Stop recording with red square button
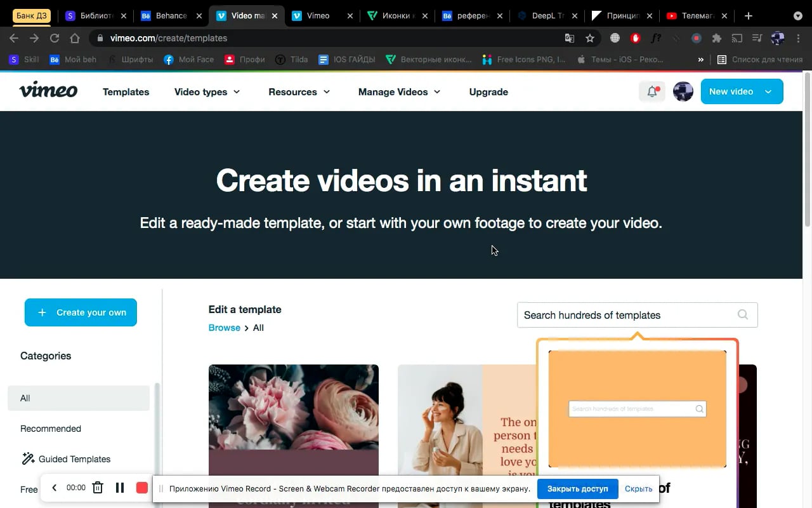The width and height of the screenshot is (812, 508). click(x=142, y=488)
